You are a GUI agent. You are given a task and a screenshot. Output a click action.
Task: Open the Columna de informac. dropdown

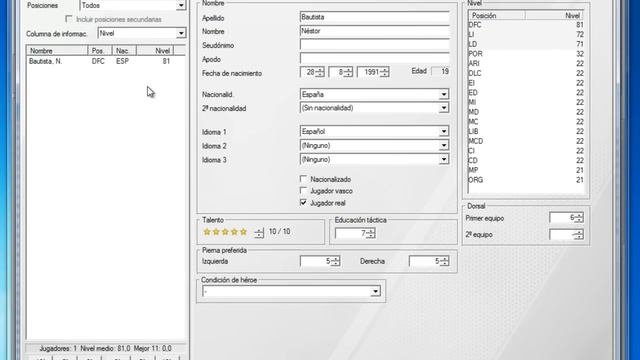pyautogui.click(x=142, y=33)
